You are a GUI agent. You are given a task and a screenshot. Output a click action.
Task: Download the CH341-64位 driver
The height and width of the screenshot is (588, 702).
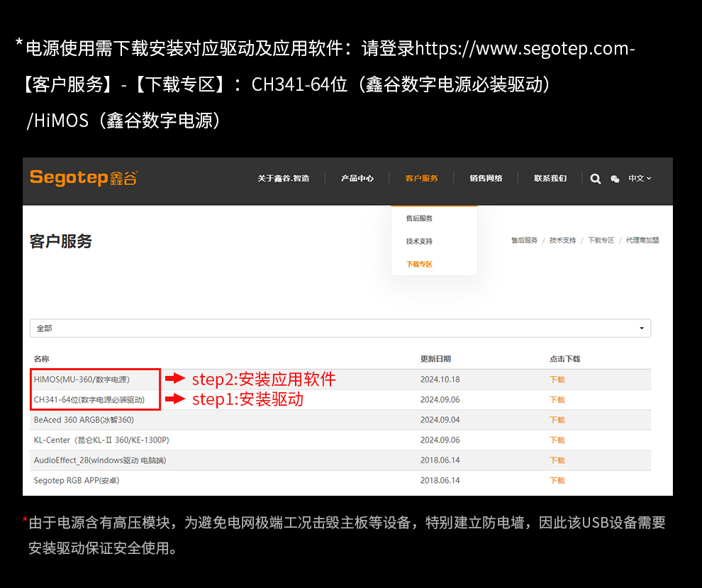pos(557,400)
